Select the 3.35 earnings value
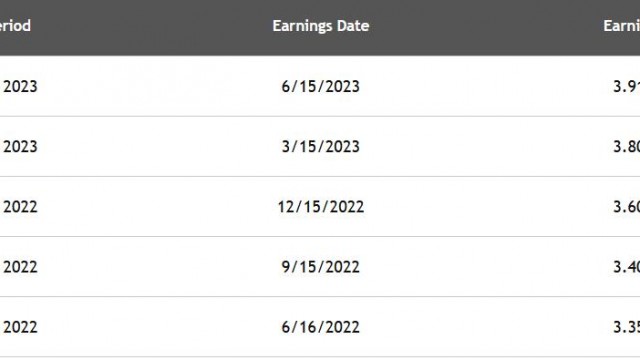Image resolution: width=640 pixels, height=360 pixels. click(627, 327)
